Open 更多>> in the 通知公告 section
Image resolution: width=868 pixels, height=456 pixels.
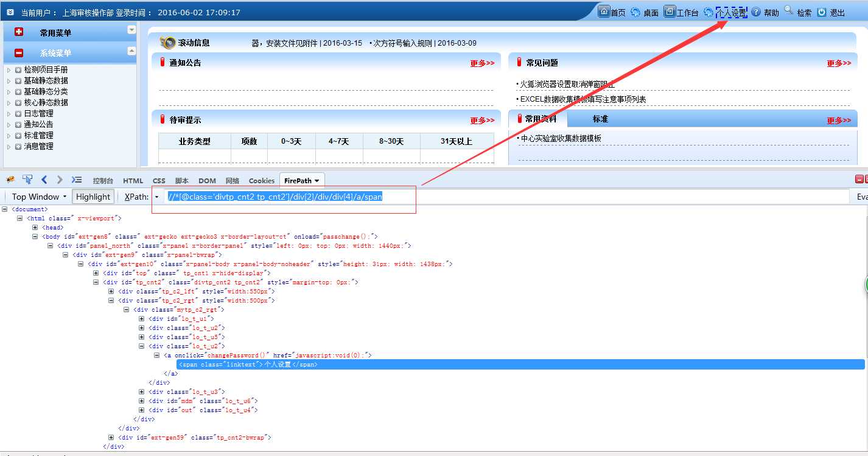(482, 63)
